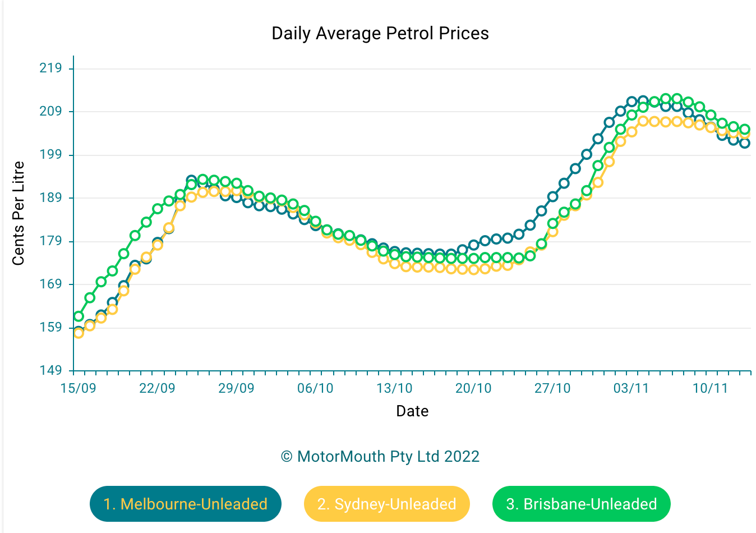Viewport: 756px width, 533px height.
Task: Select the Brisbane data point on 20/10
Action: [474, 258]
